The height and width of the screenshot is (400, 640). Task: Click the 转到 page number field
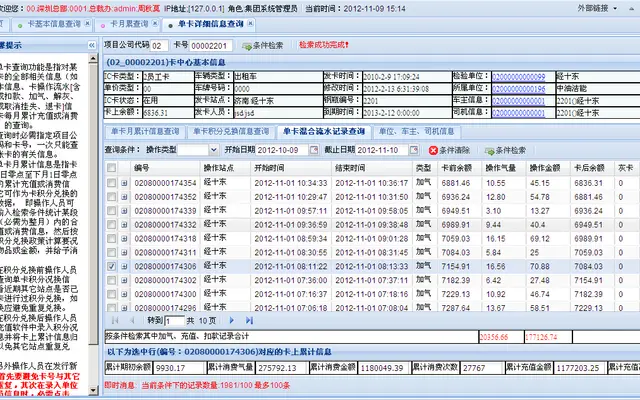coord(174,321)
